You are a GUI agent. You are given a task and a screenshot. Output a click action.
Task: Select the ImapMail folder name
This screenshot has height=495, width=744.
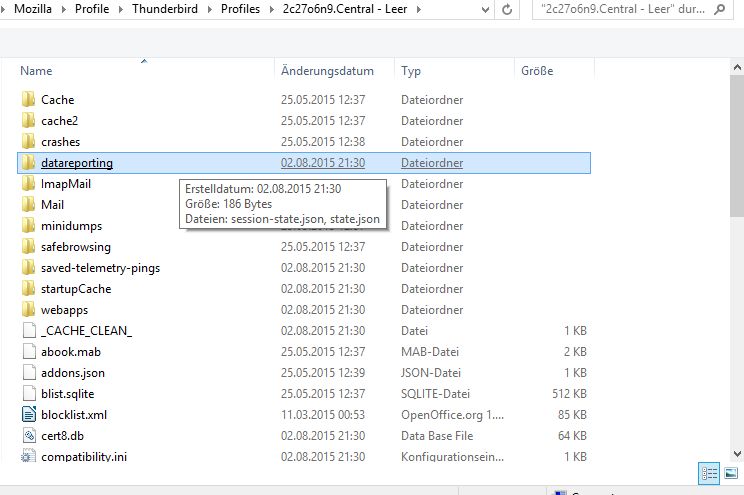pos(66,184)
